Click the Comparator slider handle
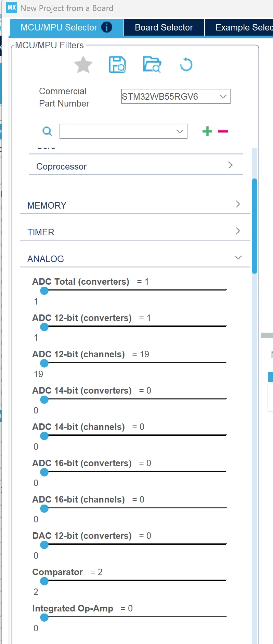Image resolution: width=273 pixels, height=644 pixels. [x=44, y=581]
